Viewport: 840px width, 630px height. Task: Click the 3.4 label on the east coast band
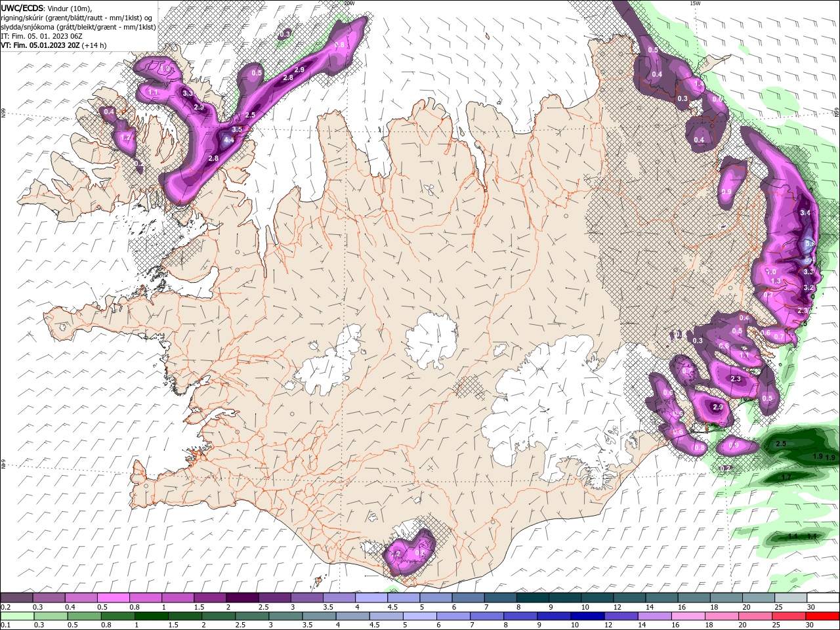(806, 213)
